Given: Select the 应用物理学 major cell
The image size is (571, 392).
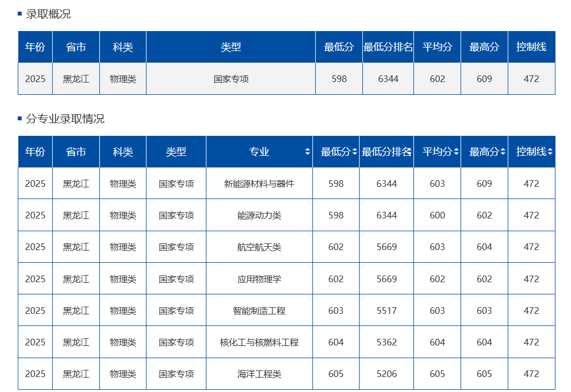Looking at the screenshot, I should click(x=259, y=279).
